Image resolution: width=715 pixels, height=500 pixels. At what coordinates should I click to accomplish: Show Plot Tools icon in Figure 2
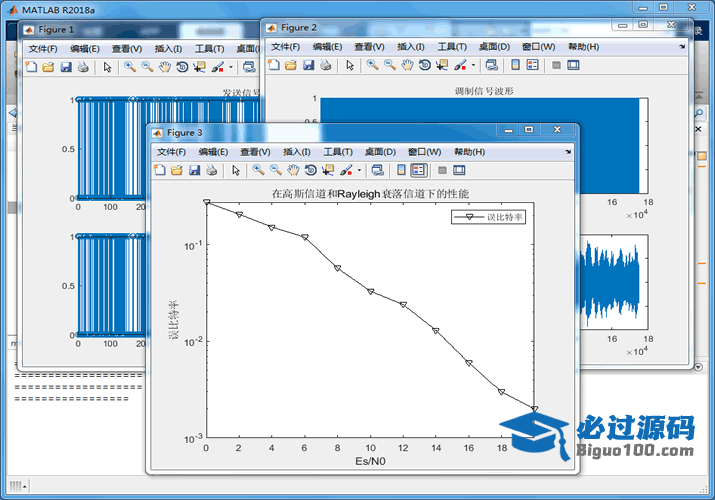coord(573,65)
